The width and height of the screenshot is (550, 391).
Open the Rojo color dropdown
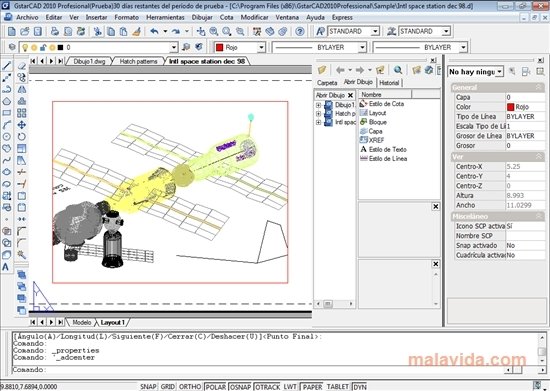[261, 47]
